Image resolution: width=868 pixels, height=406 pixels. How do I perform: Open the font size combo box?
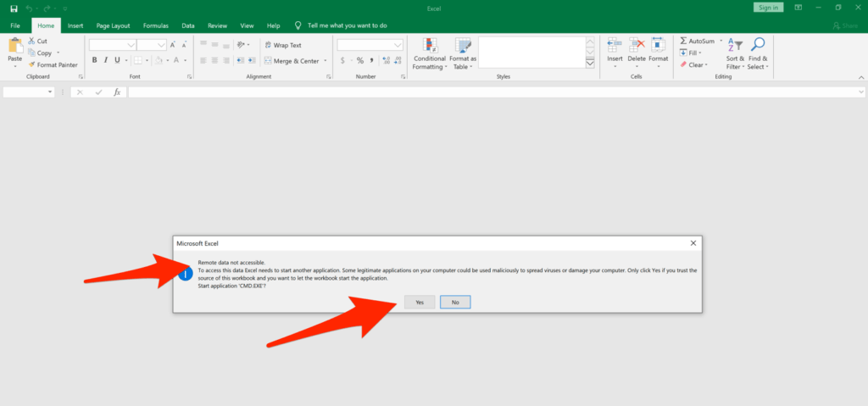(x=152, y=45)
